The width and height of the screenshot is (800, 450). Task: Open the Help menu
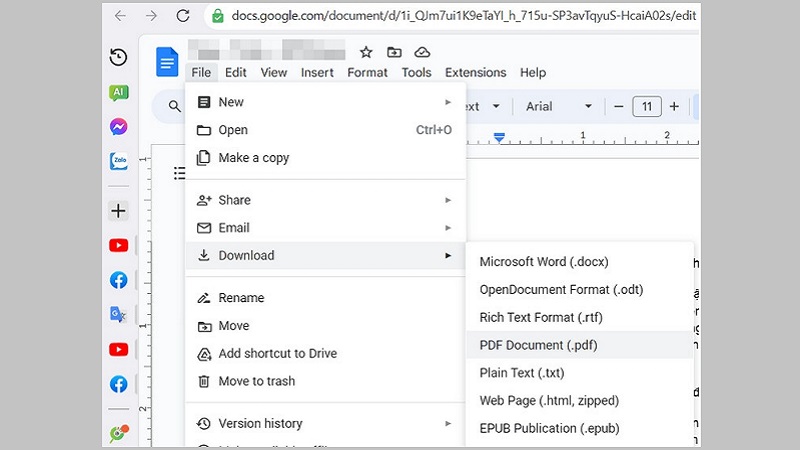click(x=533, y=72)
